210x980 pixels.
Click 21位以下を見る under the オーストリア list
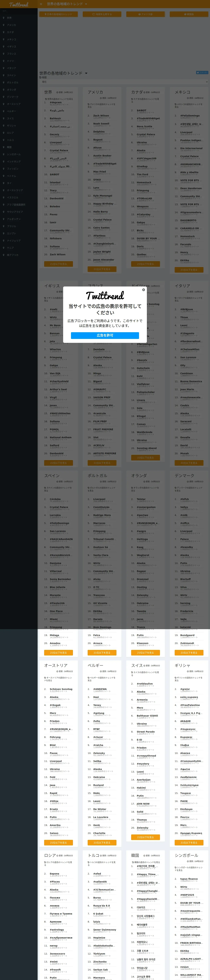tap(58, 843)
